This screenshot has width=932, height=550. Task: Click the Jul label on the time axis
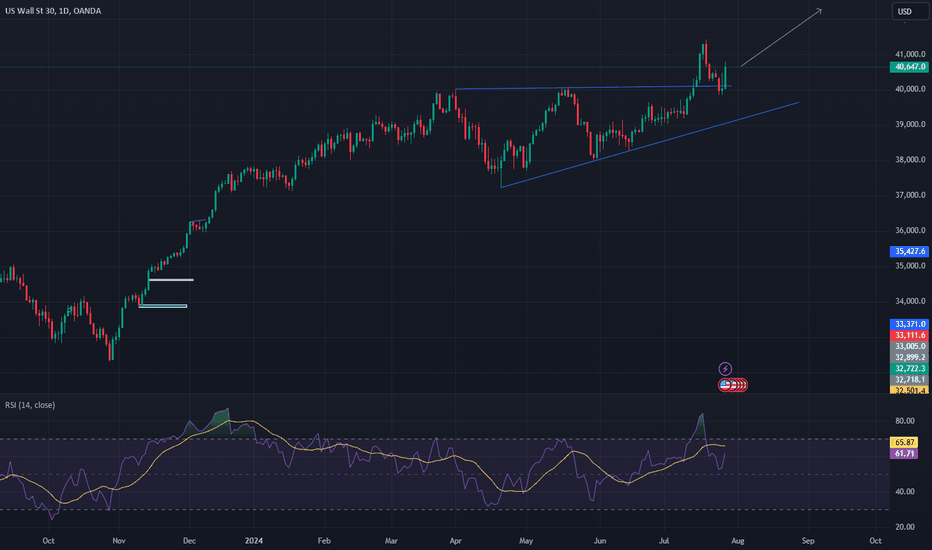click(664, 540)
